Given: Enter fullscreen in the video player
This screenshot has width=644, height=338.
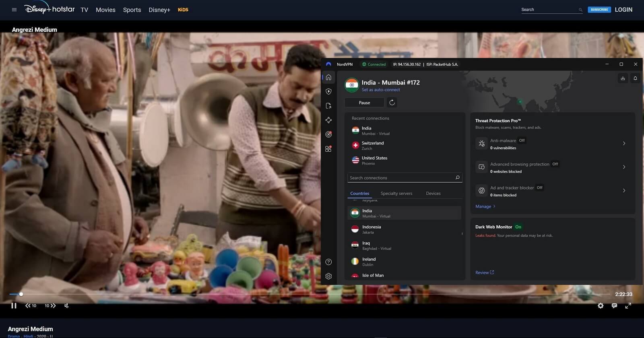Looking at the screenshot, I should pyautogui.click(x=628, y=306).
